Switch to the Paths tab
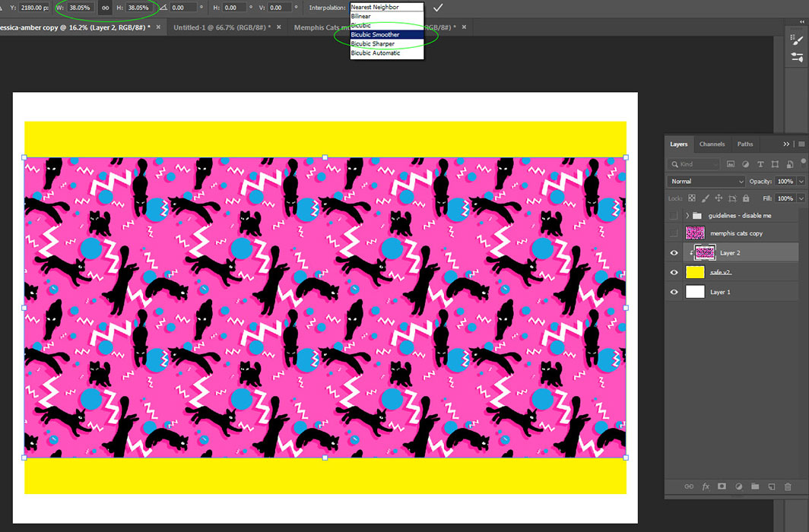Image resolution: width=809 pixels, height=532 pixels. (x=745, y=144)
